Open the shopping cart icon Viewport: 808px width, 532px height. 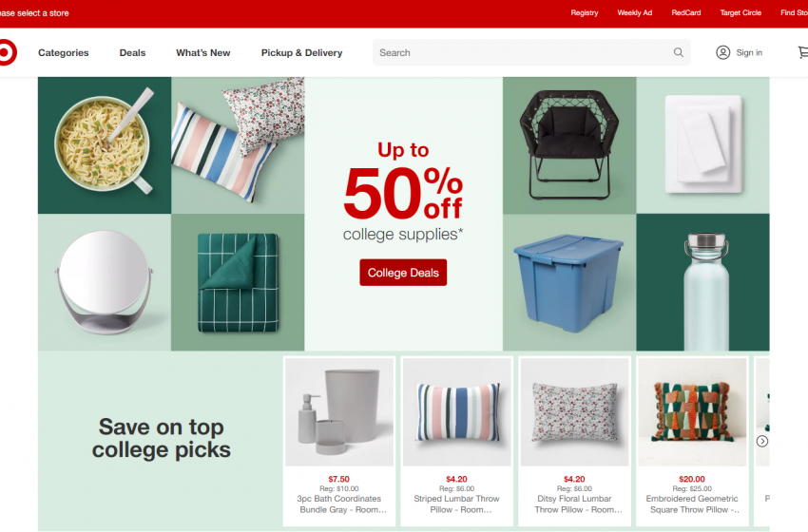(x=803, y=52)
